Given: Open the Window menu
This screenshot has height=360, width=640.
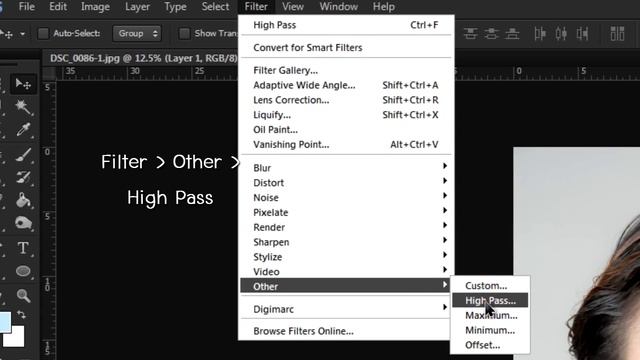Looking at the screenshot, I should click(x=338, y=7).
